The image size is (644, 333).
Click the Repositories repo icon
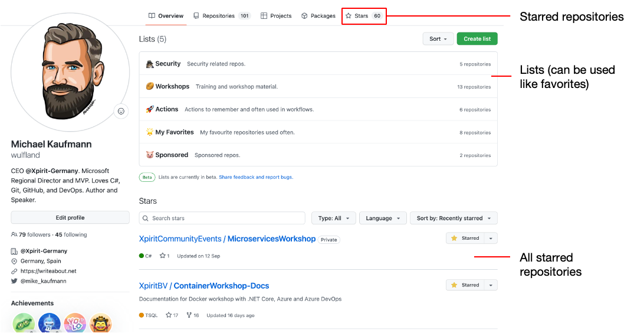[196, 16]
